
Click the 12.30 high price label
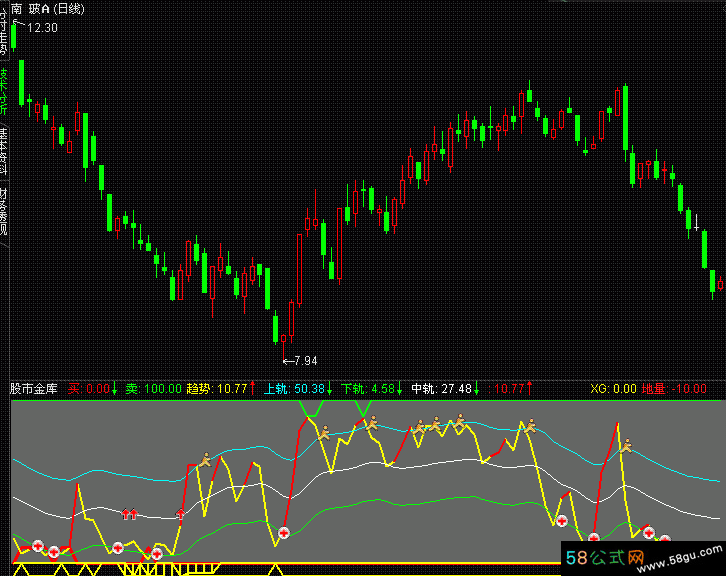coord(42,28)
